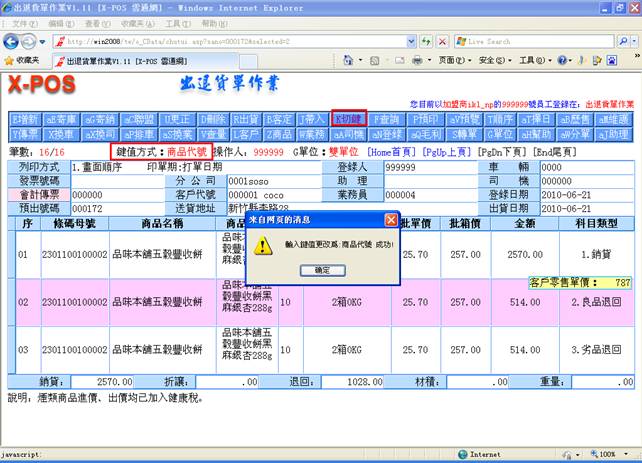Expand the 页面(P) dropdown in the command bar
Viewport: 642px width, 463px height.
(454, 61)
